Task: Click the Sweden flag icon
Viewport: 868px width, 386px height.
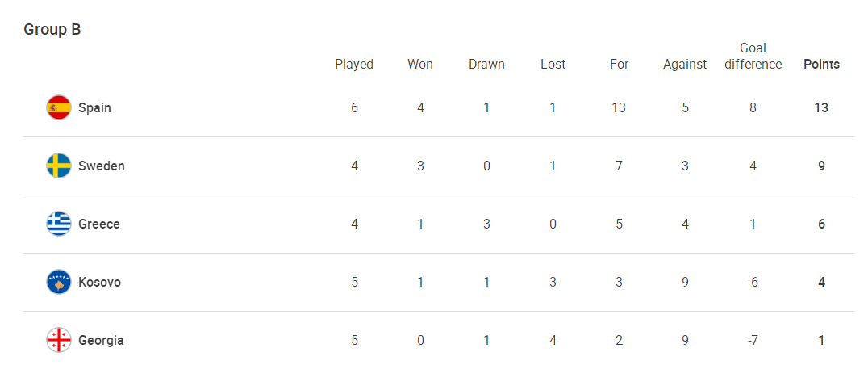Action: click(59, 166)
